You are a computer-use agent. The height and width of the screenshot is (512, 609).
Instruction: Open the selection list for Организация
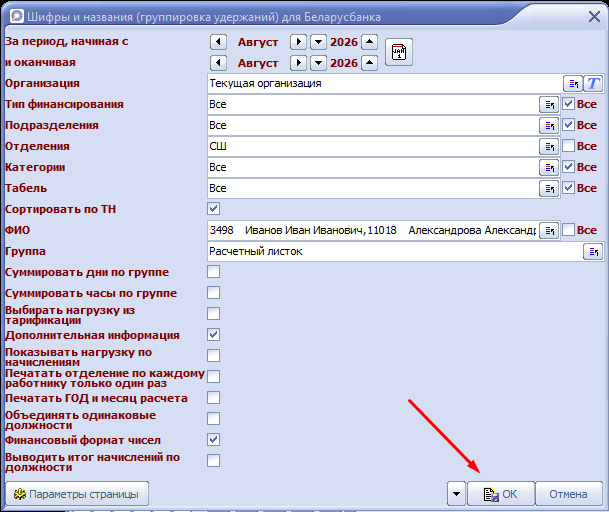pos(573,83)
